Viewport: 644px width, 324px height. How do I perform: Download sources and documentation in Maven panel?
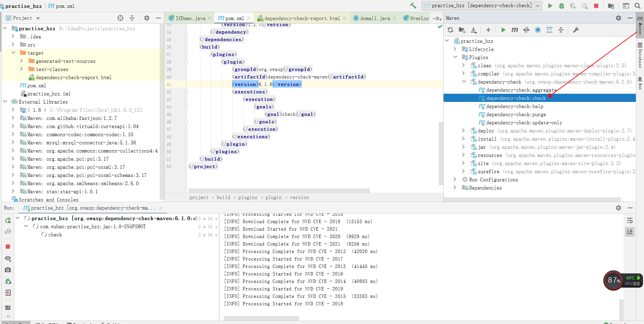click(x=474, y=30)
